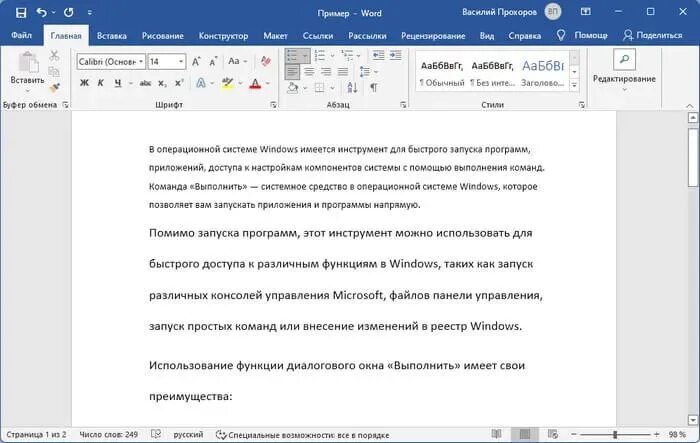The height and width of the screenshot is (443, 700).
Task: Cut selection with the scissors icon
Action: [54, 55]
